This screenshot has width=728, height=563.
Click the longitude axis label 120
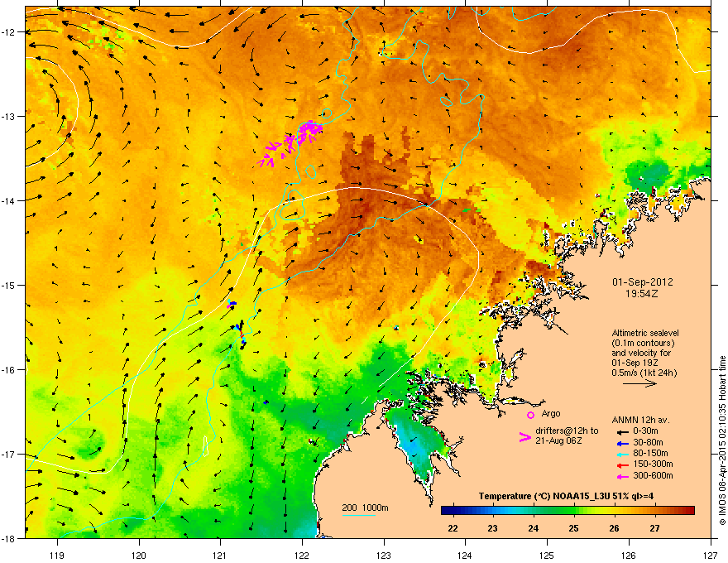click(139, 555)
